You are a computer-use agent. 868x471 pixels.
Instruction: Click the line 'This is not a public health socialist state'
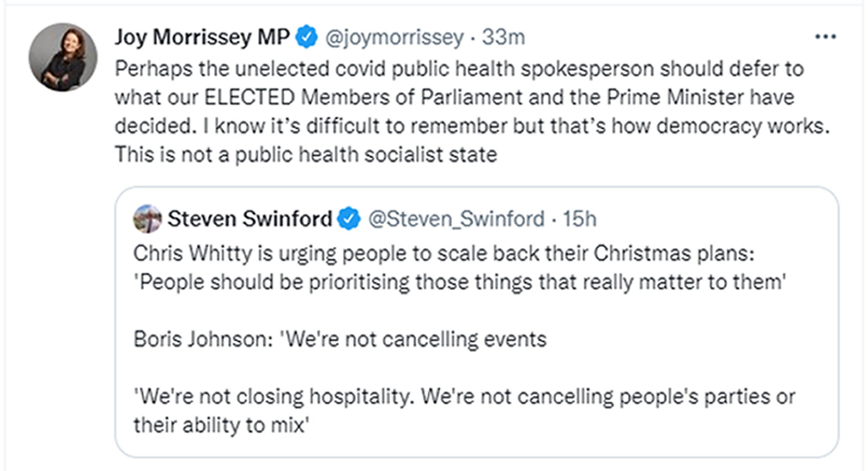(306, 154)
